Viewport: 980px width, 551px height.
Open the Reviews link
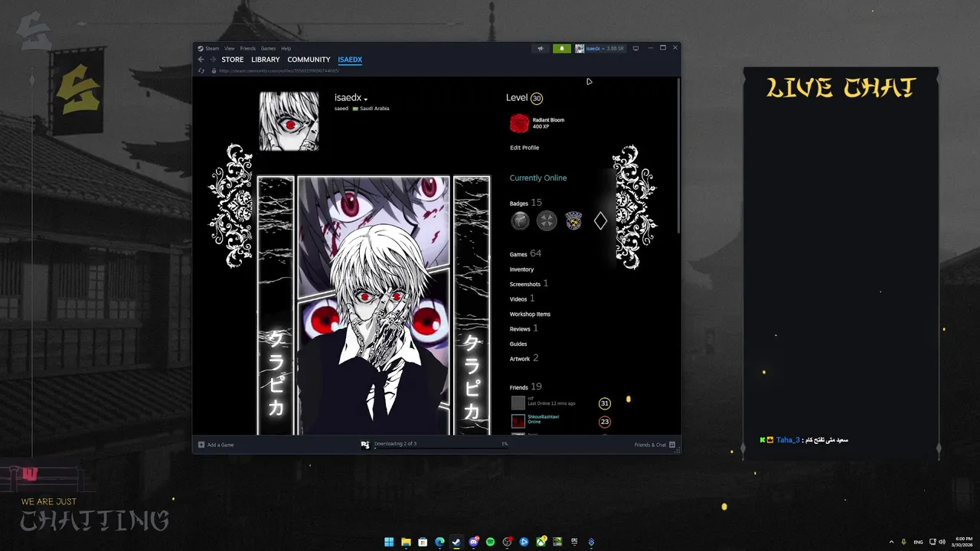pyautogui.click(x=524, y=328)
